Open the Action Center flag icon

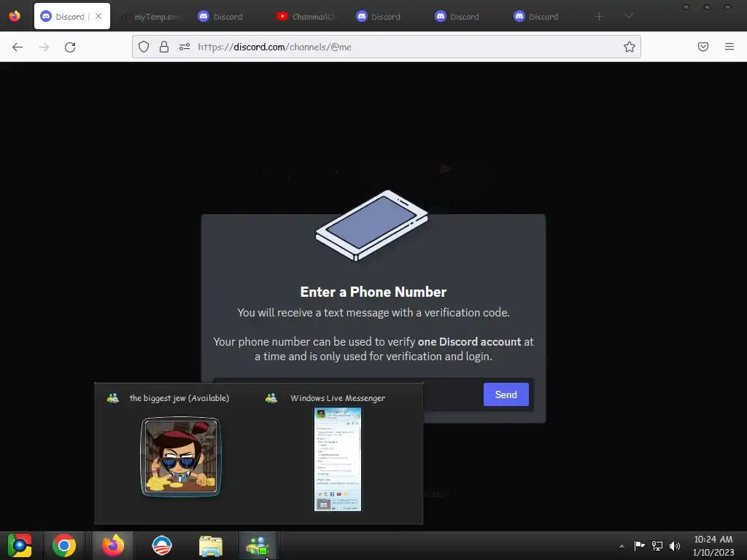click(x=639, y=545)
